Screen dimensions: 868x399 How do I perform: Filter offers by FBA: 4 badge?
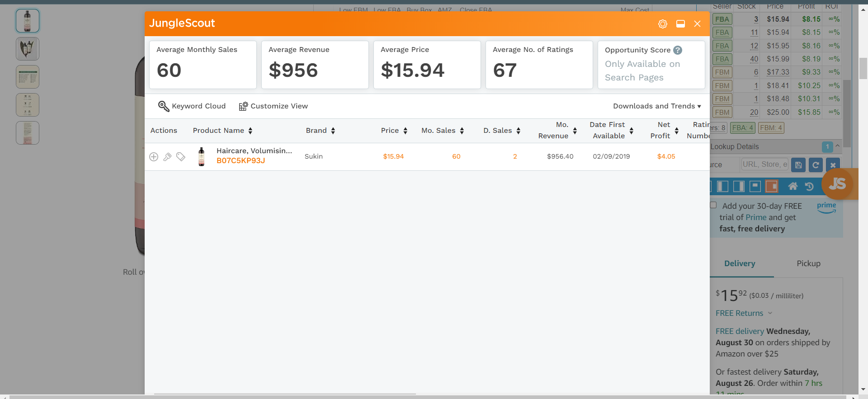point(743,128)
